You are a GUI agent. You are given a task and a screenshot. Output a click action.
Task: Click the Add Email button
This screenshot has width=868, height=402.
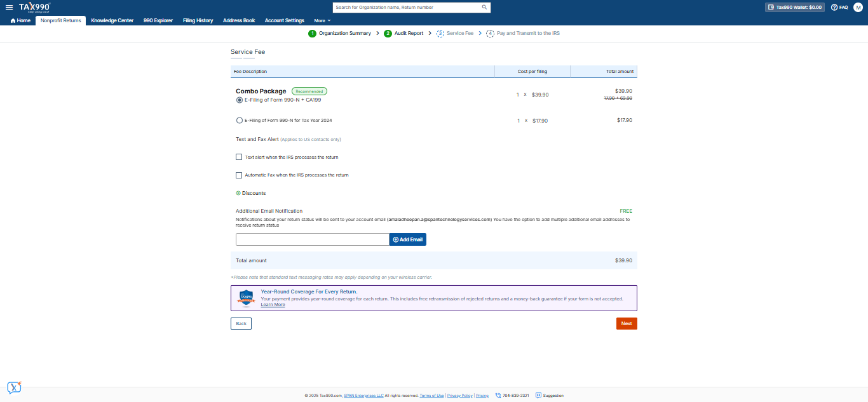point(407,239)
